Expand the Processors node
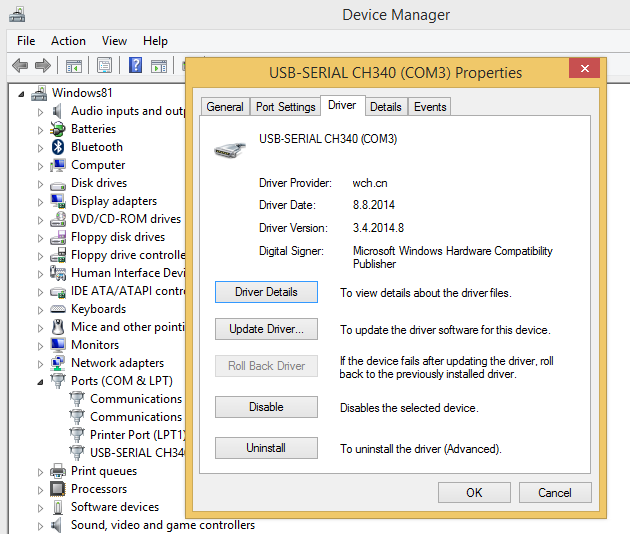This screenshot has width=630, height=534. 40,490
